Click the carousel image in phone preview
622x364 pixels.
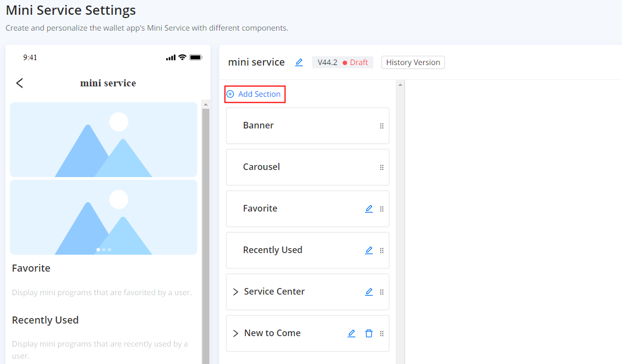[103, 217]
